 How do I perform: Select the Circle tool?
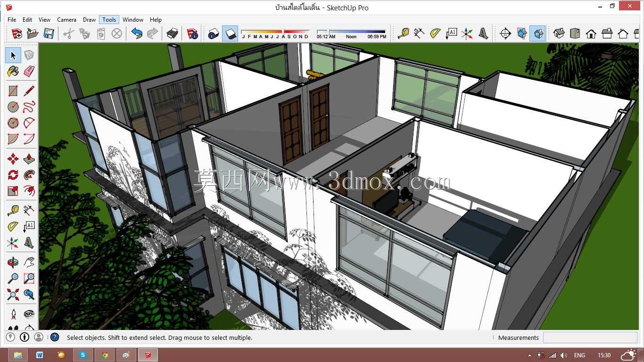coord(13,107)
